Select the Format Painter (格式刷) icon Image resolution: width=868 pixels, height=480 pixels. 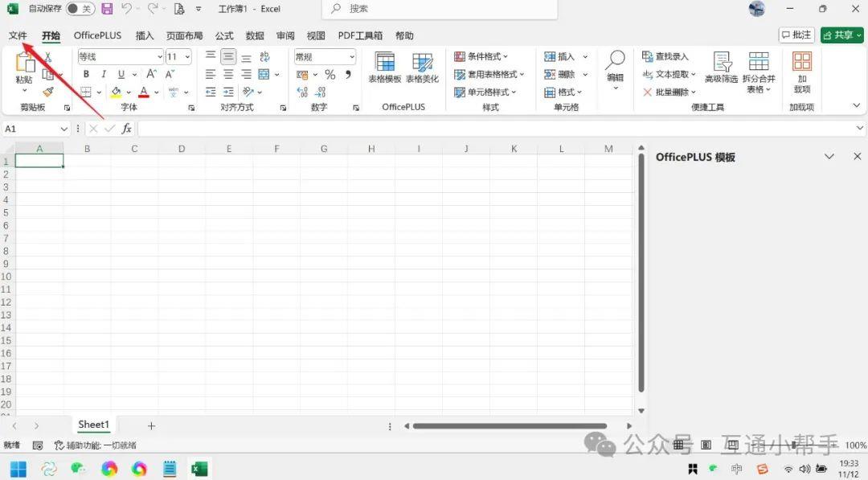point(48,91)
